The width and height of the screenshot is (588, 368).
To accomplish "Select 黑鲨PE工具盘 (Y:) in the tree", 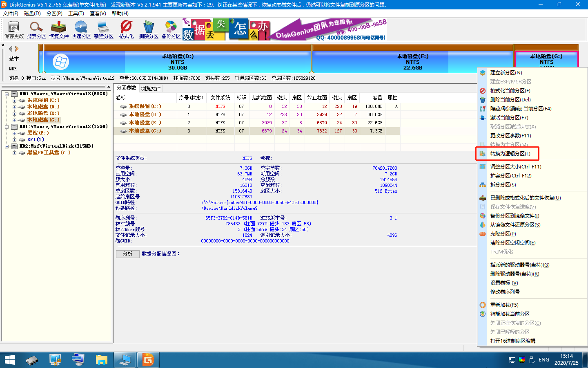I will tap(49, 153).
